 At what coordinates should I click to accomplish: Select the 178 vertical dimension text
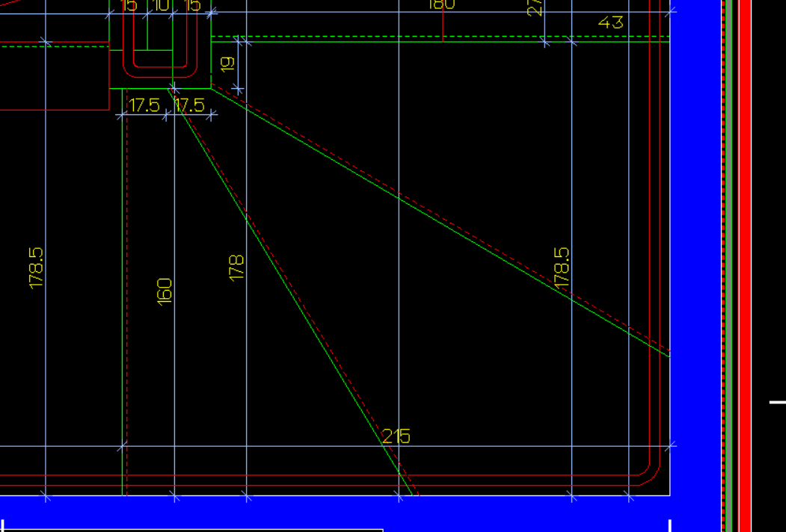click(236, 267)
